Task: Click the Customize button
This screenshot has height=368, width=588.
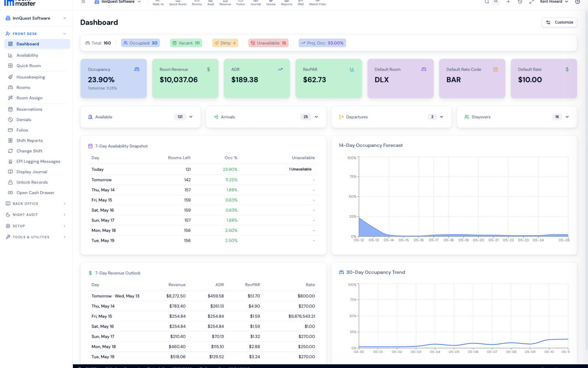Action: [x=559, y=22]
